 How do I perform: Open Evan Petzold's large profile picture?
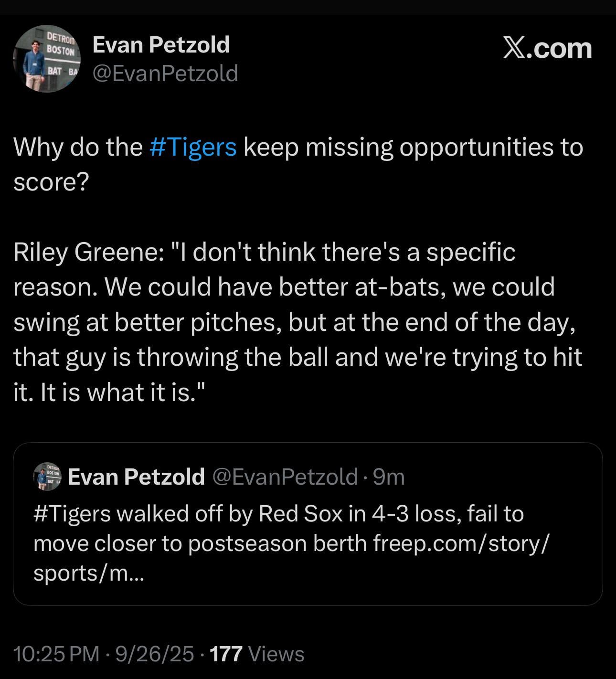pyautogui.click(x=46, y=58)
